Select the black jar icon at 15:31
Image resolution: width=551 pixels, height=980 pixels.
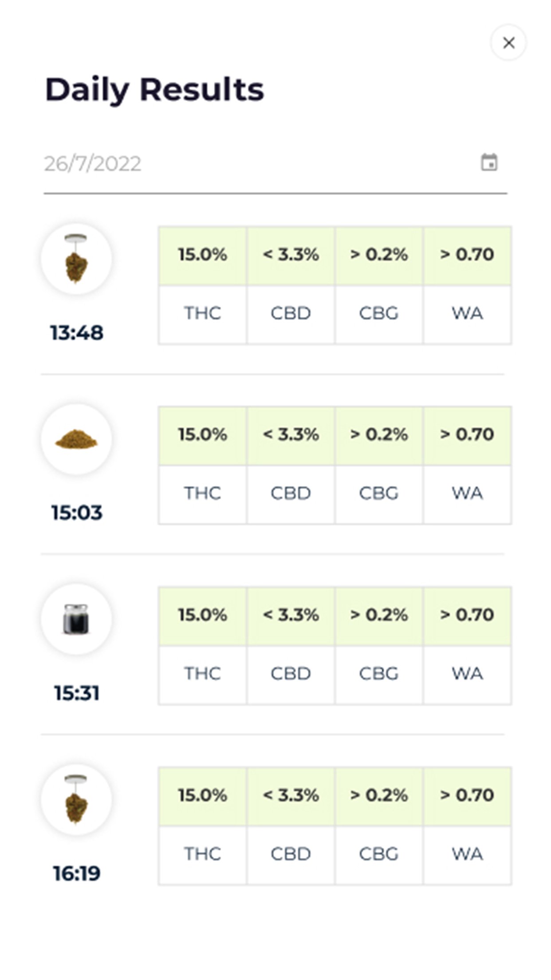[76, 619]
